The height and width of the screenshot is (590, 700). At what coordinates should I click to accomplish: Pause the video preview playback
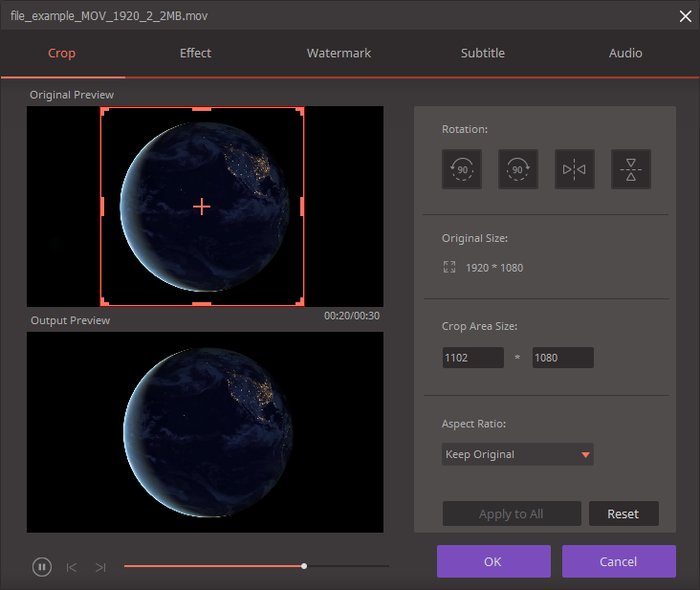point(41,567)
